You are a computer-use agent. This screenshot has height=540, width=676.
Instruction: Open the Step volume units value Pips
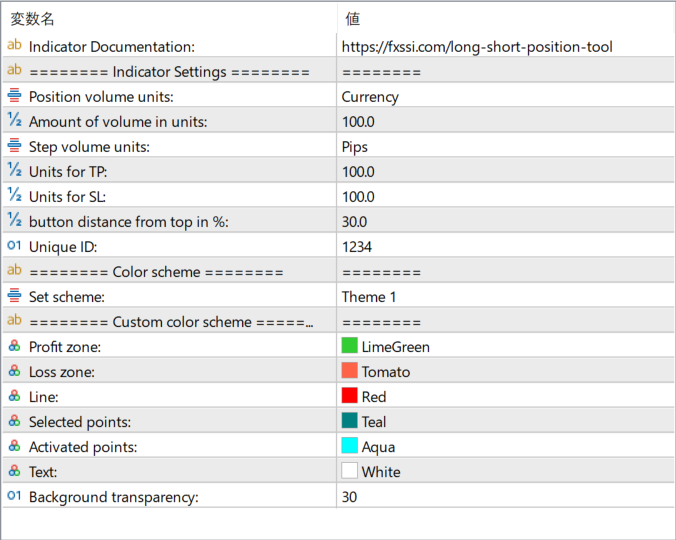(x=354, y=147)
